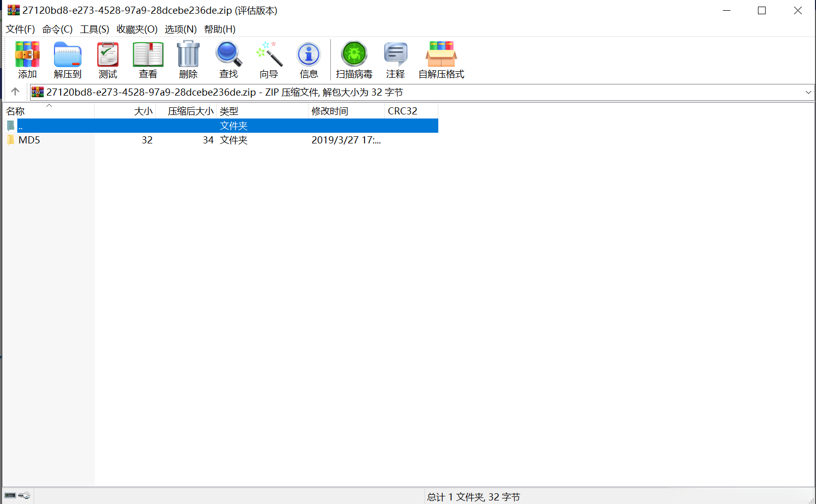Click the MD5 row type 文件夹
The image size is (816, 504).
click(234, 140)
